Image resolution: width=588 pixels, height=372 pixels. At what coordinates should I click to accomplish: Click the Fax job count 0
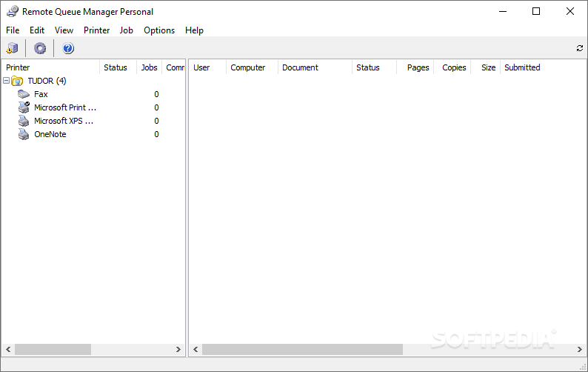coord(156,94)
